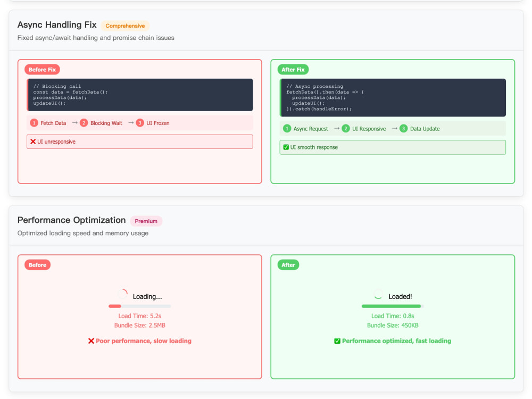Click the UI unresponsive status box
Viewport: 532px width, 399px height.
pyautogui.click(x=140, y=142)
